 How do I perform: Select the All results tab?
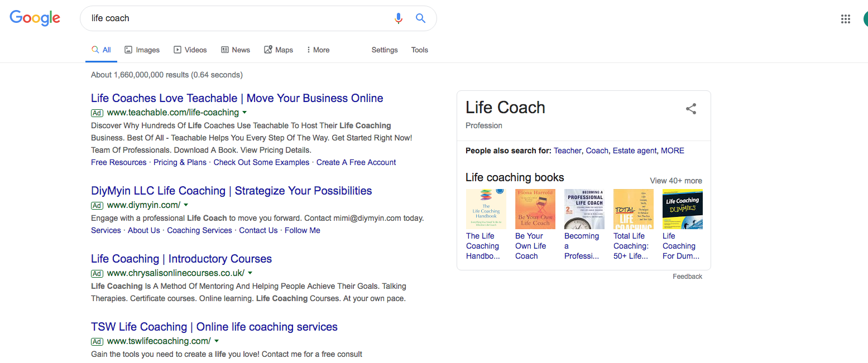tap(102, 50)
